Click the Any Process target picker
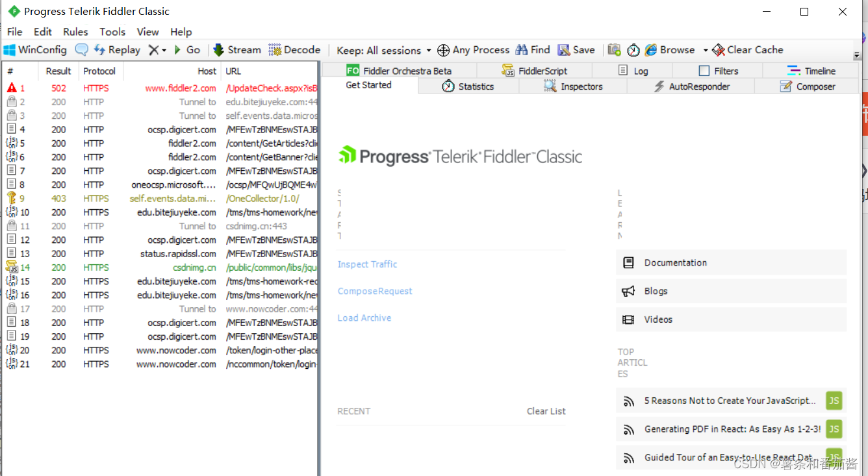Screen dimensions: 868x476 click(473, 50)
